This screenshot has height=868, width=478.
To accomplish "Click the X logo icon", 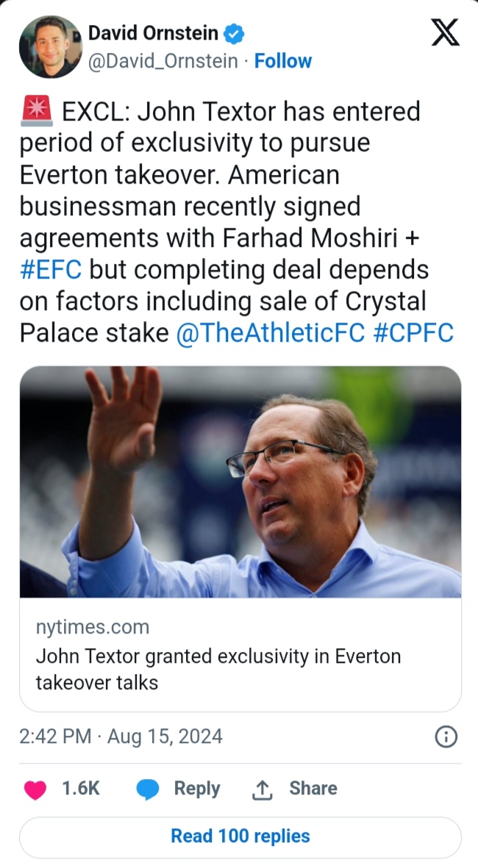I will click(445, 32).
